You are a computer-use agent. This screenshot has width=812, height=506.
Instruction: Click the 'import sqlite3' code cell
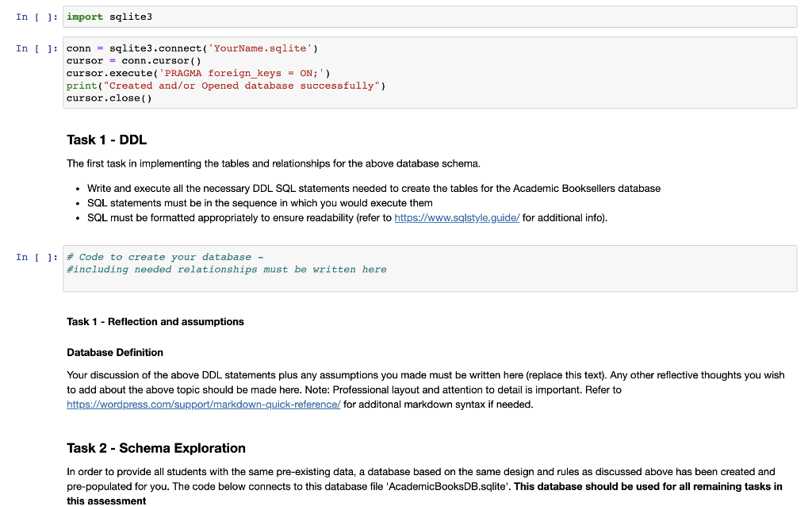pos(430,17)
